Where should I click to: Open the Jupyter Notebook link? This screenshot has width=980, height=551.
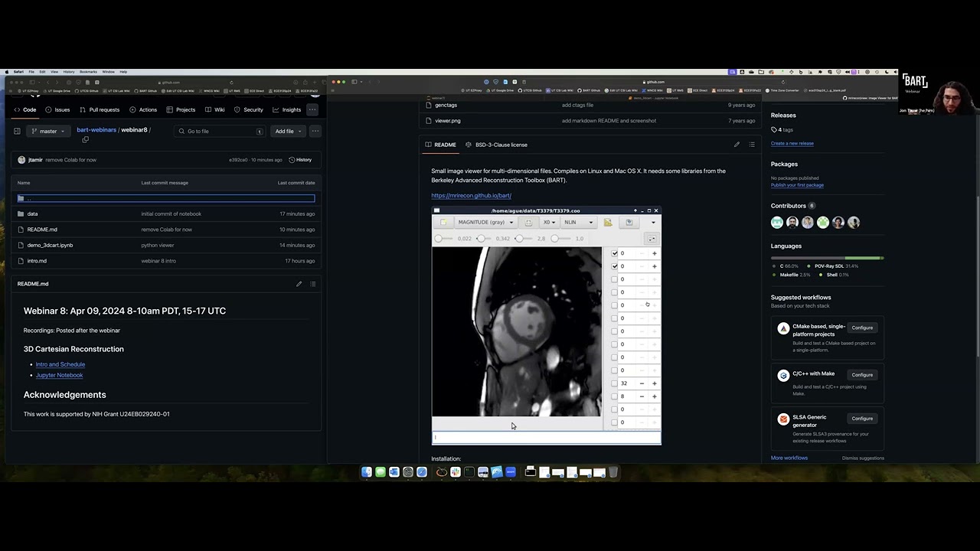click(59, 375)
